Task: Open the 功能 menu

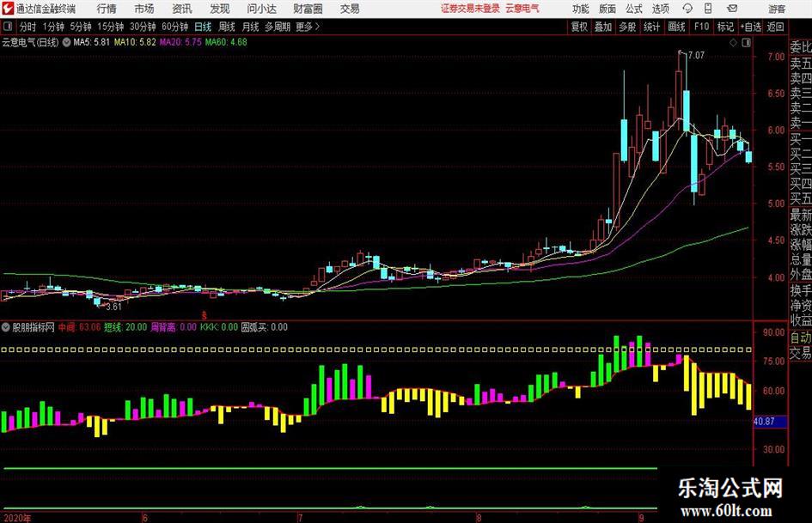Action: (x=581, y=9)
